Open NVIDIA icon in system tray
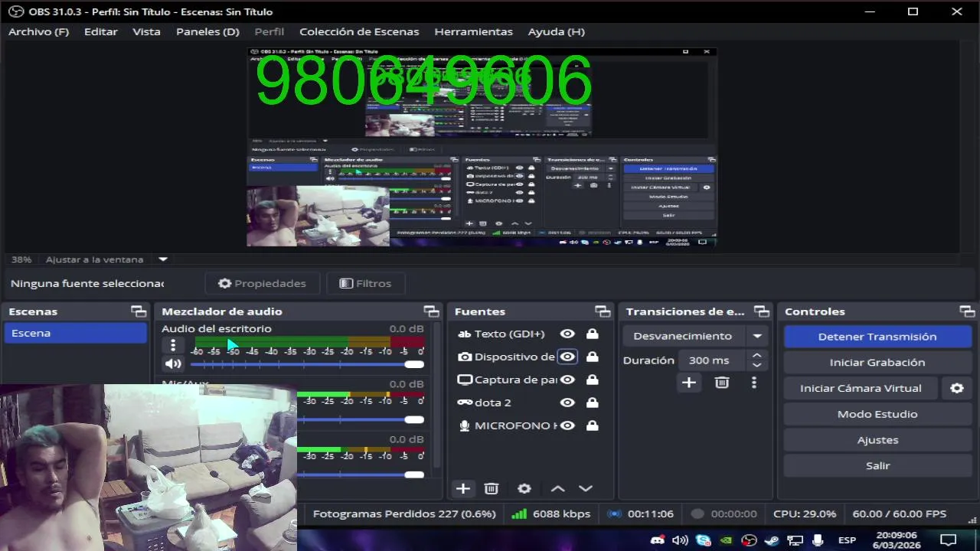The width and height of the screenshot is (980, 551). click(726, 540)
